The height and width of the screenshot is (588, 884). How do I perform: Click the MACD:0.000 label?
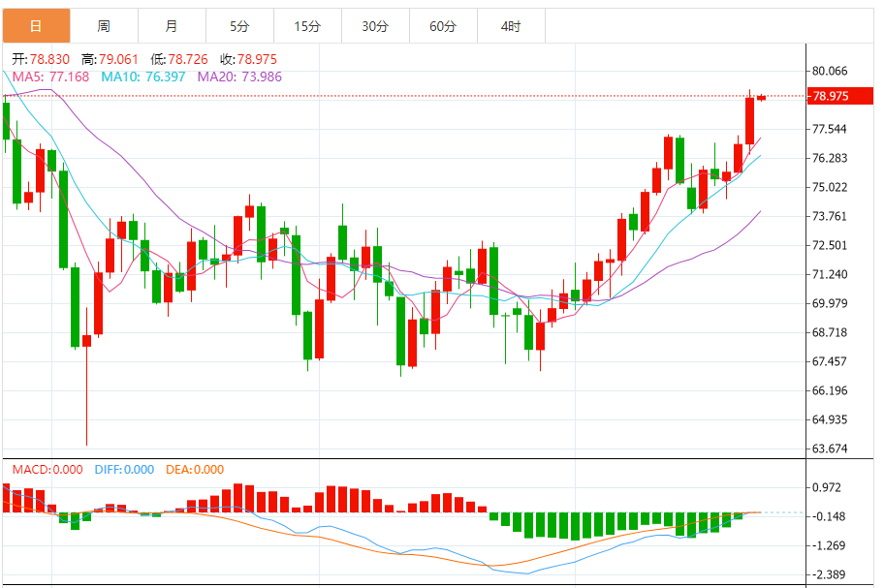[x=47, y=469]
